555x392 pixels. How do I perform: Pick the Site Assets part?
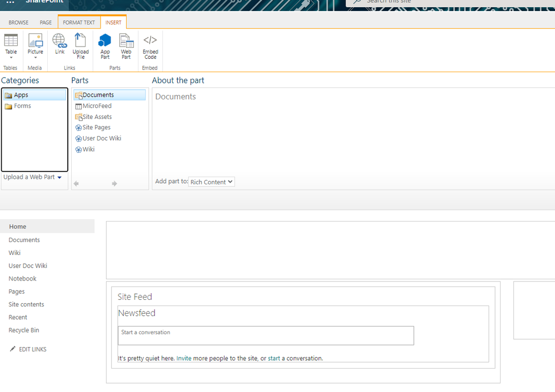(93, 117)
